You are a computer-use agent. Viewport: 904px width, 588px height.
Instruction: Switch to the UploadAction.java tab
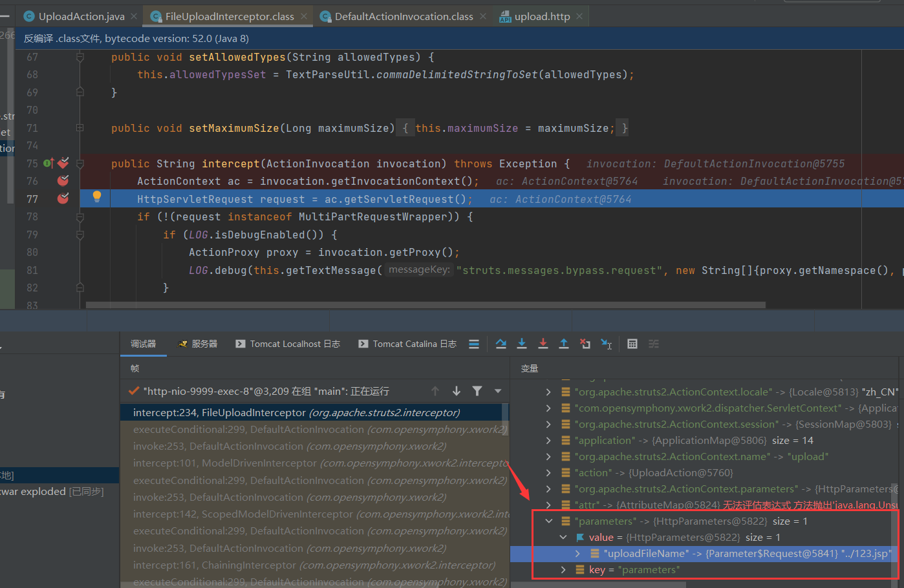(81, 16)
